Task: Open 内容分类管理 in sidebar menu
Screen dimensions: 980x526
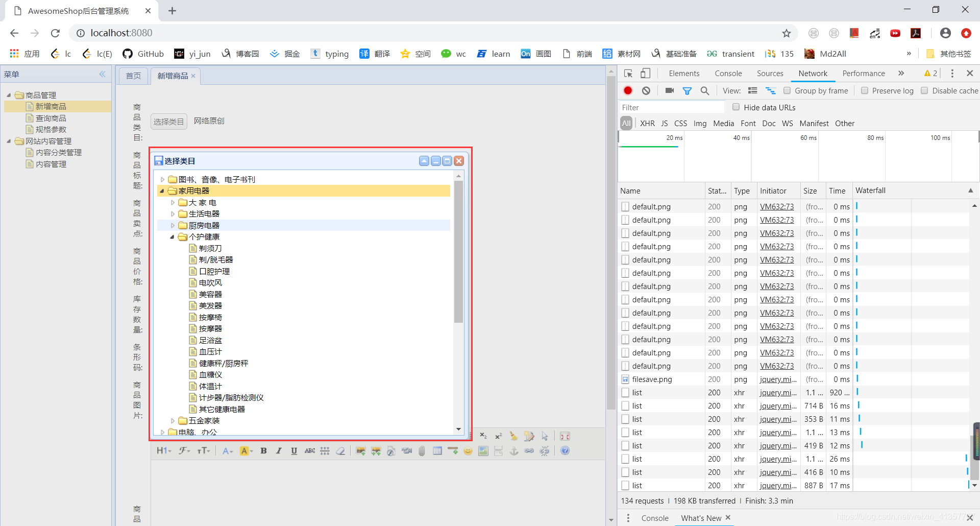Action: tap(59, 152)
